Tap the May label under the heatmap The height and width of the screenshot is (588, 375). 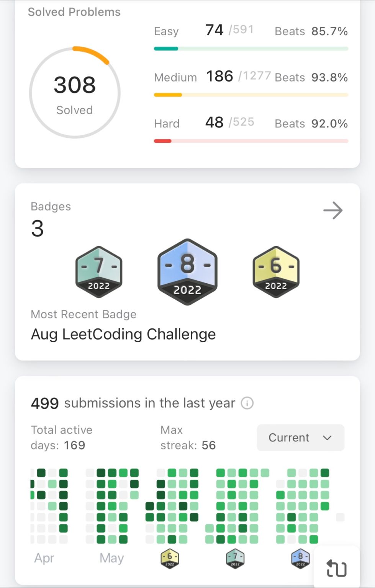111,559
